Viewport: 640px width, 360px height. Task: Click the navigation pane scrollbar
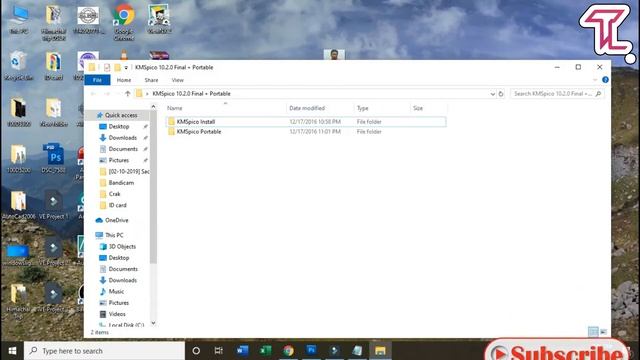(x=153, y=188)
